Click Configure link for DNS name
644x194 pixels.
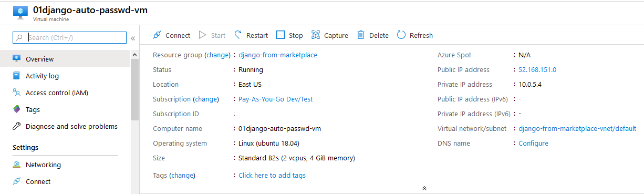point(533,143)
